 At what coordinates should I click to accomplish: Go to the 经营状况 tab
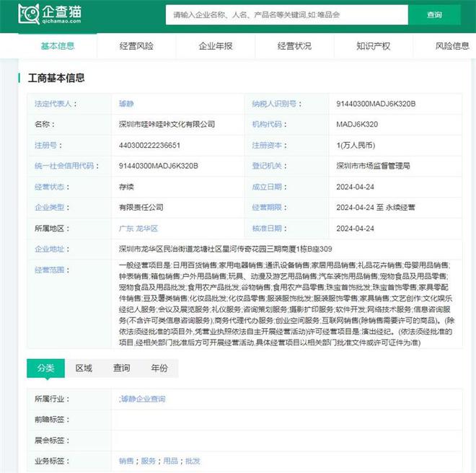[294, 46]
